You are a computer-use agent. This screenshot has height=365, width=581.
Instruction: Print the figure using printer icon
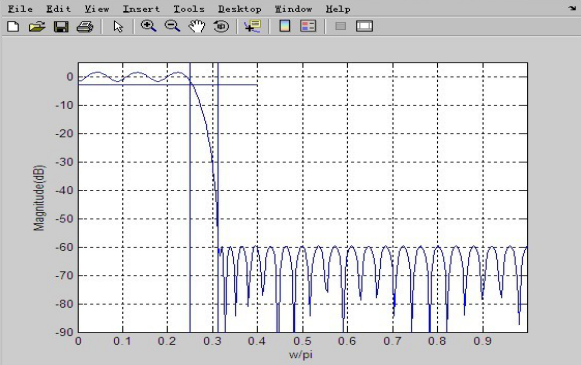coord(85,27)
